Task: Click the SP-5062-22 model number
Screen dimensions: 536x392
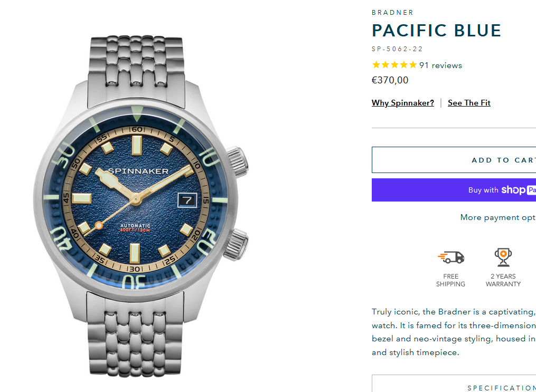Action: 397,49
